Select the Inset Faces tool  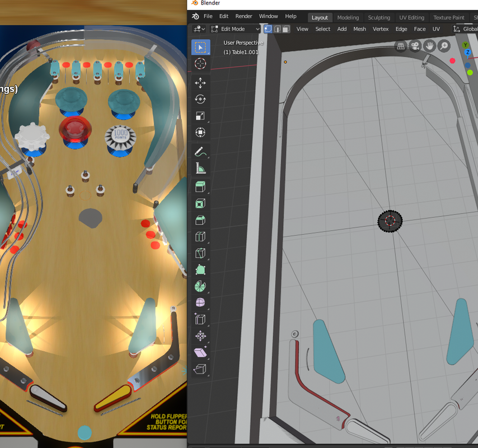[200, 203]
